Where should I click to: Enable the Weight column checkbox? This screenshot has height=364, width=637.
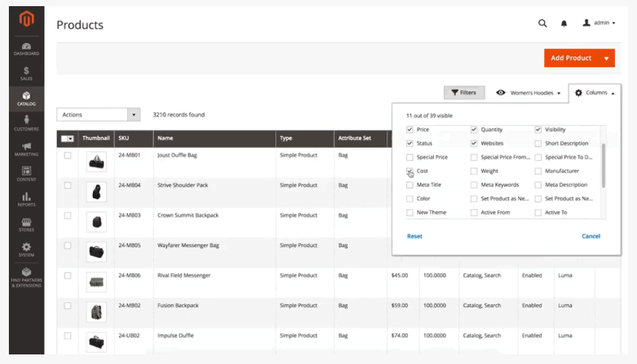click(x=473, y=171)
